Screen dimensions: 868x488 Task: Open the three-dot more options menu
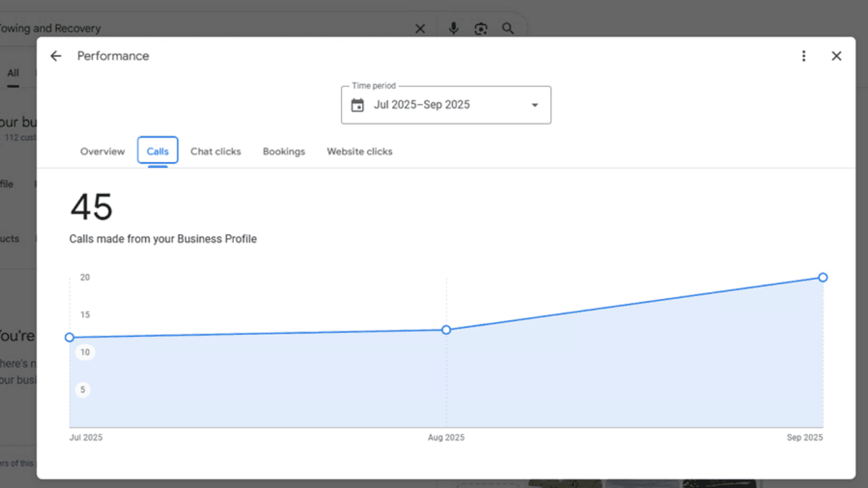804,56
